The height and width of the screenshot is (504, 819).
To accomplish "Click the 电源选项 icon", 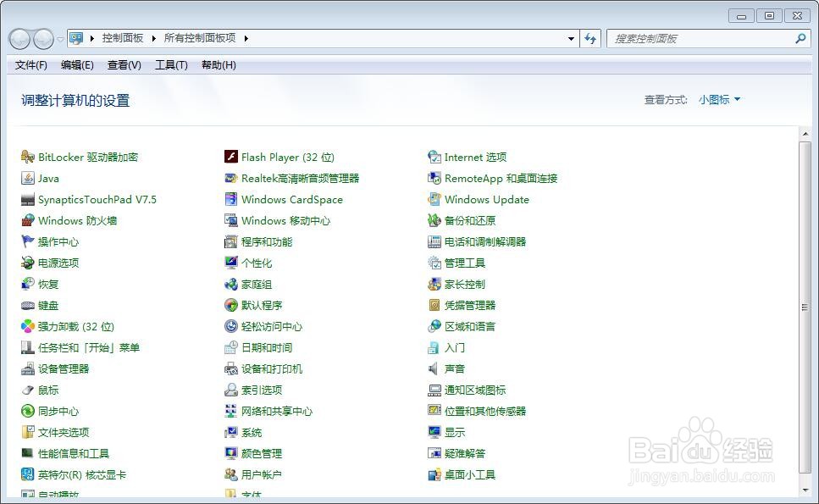I will [x=28, y=263].
